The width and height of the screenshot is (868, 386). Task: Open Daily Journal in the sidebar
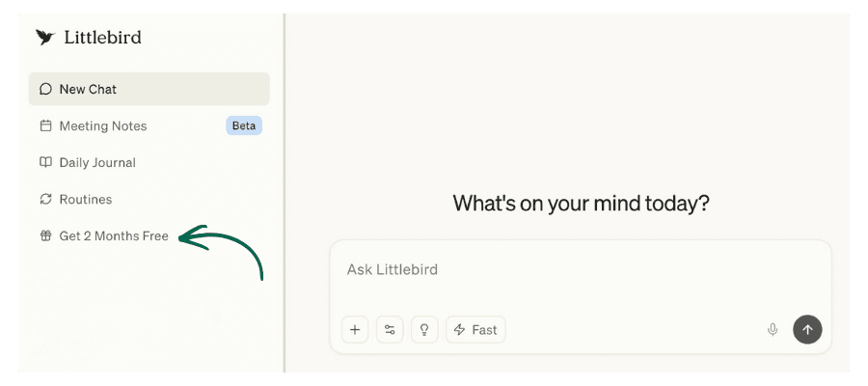tap(97, 163)
